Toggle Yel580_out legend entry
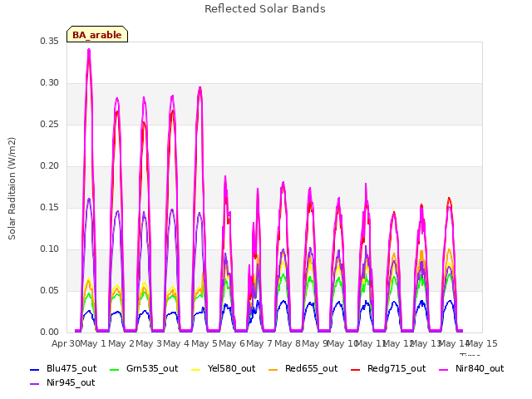The image size is (532, 399). 224,368
